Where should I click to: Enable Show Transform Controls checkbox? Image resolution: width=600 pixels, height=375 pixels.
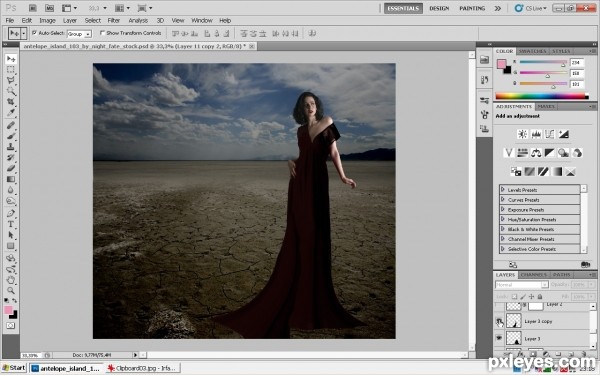(102, 33)
